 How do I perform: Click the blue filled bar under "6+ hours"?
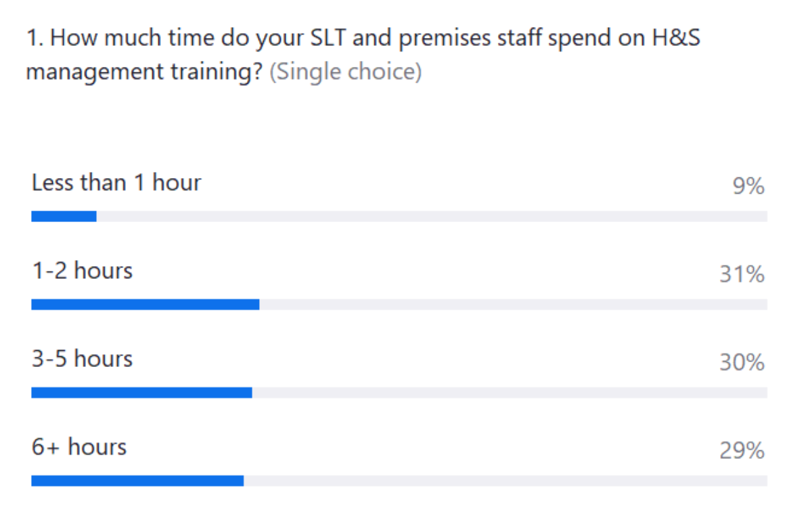pos(137,481)
